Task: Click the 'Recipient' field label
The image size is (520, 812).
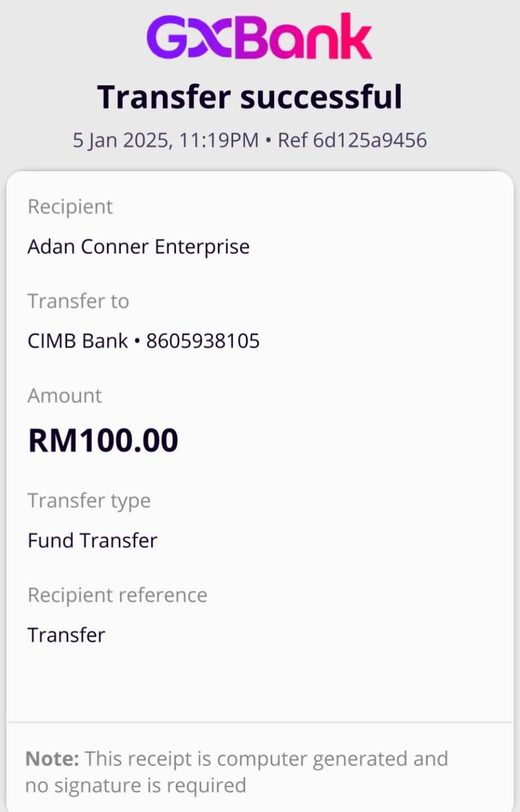Action: [70, 207]
